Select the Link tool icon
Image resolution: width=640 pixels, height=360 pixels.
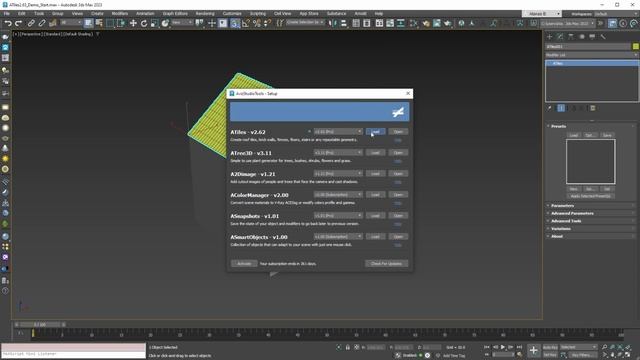click(31, 24)
